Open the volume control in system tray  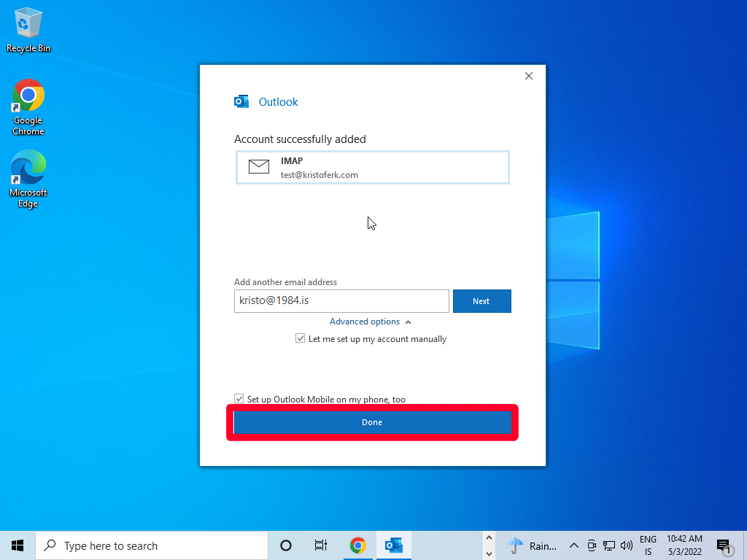[x=626, y=545]
